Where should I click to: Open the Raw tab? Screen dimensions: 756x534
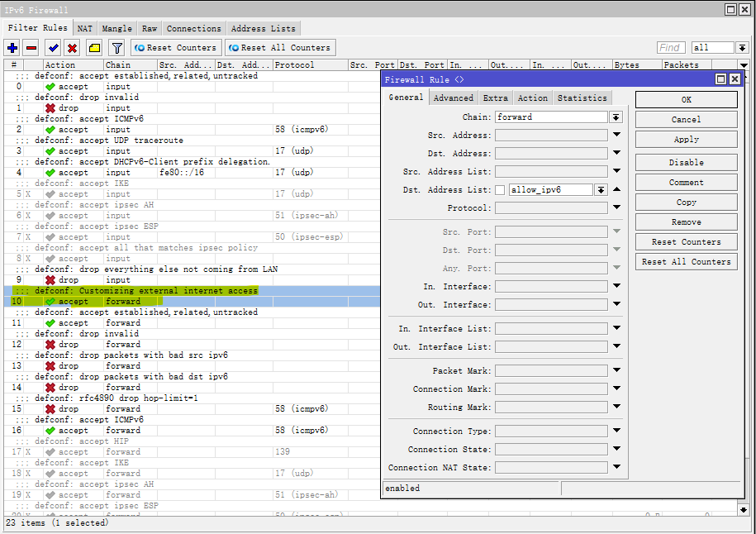coord(150,28)
